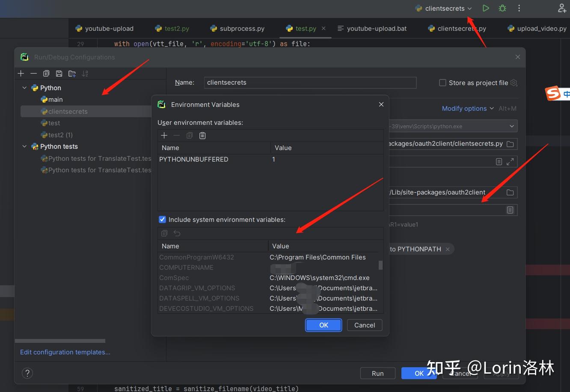Click OK in the Run/Debug Configurations dialog
This screenshot has width=570, height=392.
tap(419, 373)
